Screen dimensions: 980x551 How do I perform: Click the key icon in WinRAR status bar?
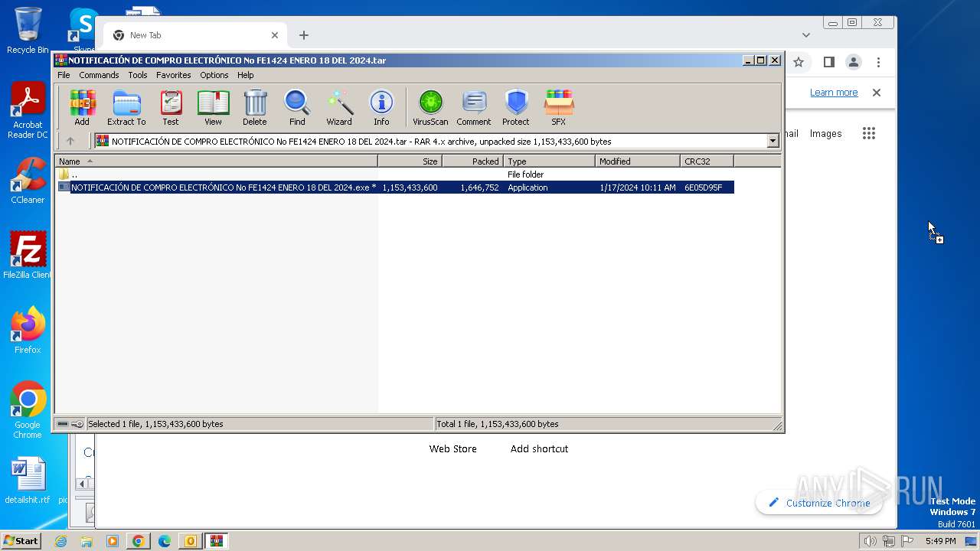click(x=77, y=424)
